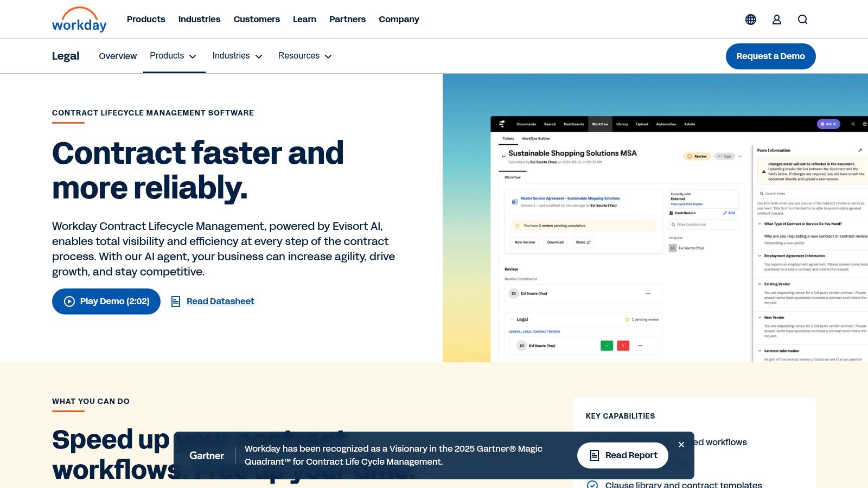Screen dimensions: 868x488
Task: Click the Request a Demo button
Action: click(x=770, y=56)
